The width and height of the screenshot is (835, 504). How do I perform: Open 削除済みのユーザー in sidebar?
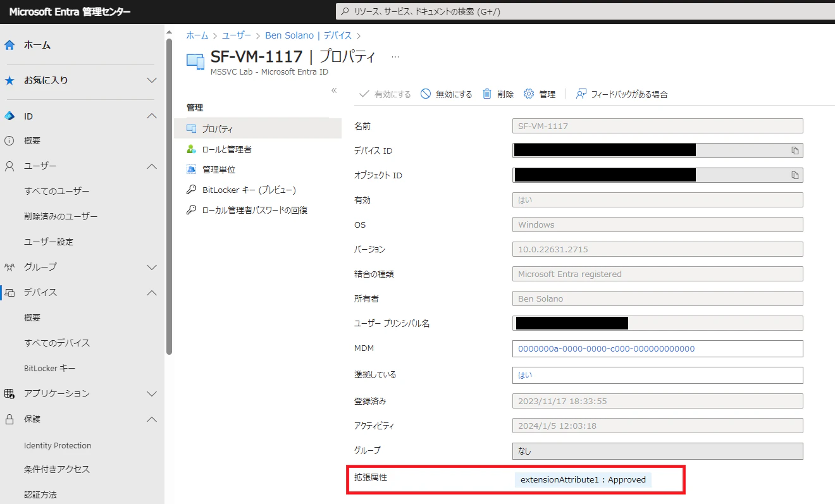[x=61, y=217]
